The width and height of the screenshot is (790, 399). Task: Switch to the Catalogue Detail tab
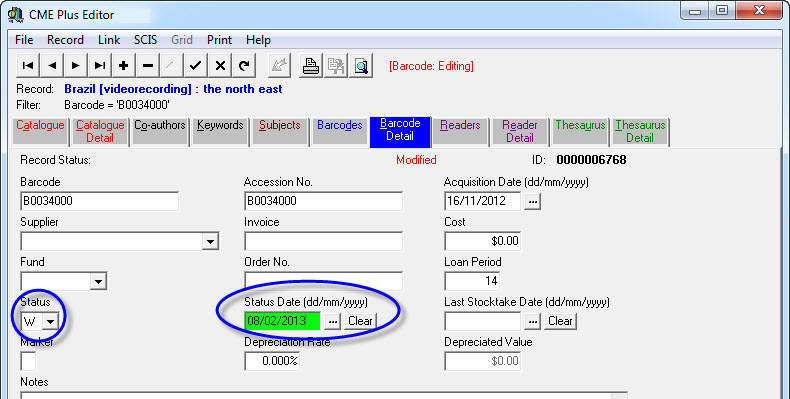click(100, 132)
